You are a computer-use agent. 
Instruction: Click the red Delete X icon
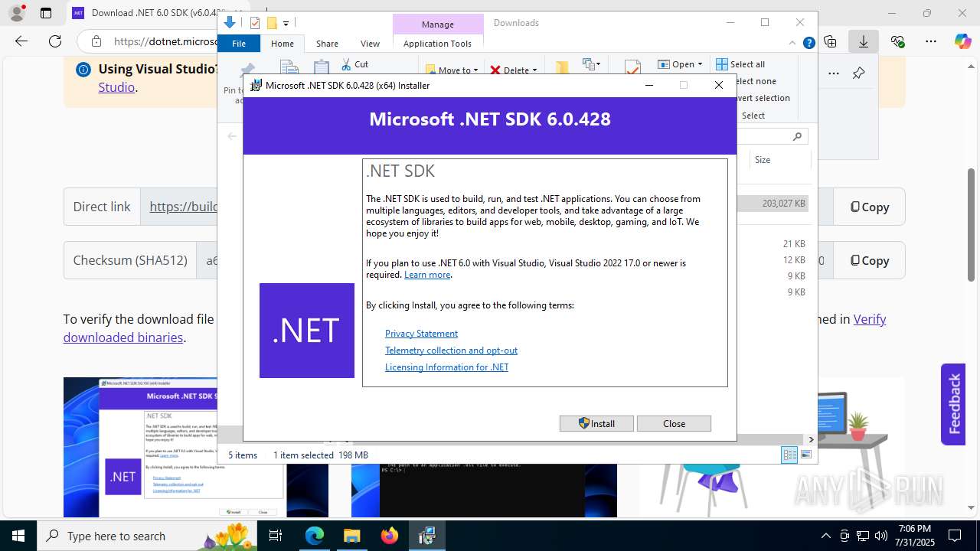pos(495,70)
